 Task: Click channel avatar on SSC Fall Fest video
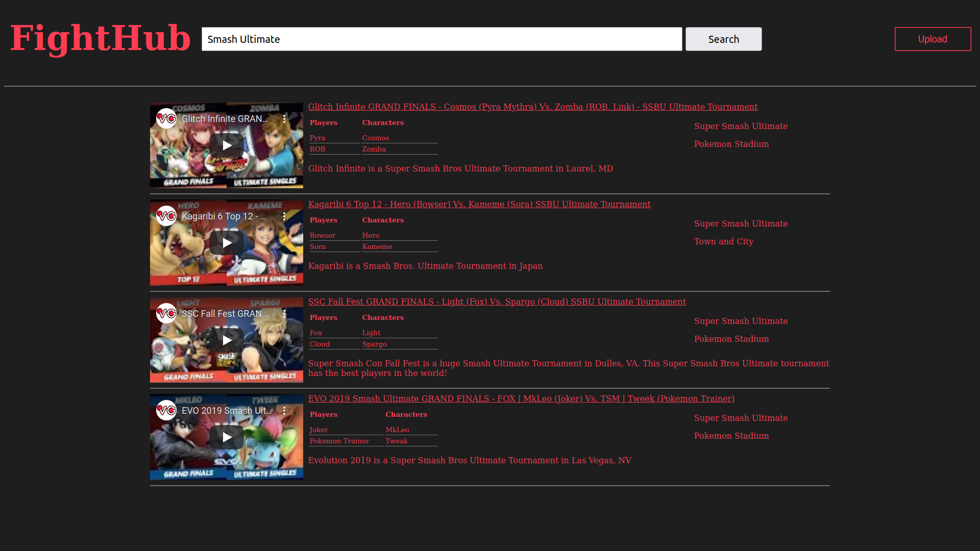166,314
